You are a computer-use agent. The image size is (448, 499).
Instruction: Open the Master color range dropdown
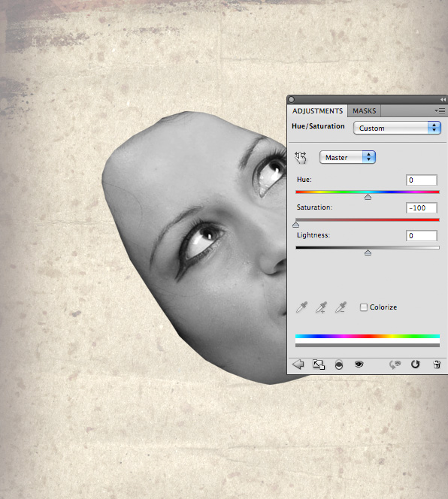(x=347, y=157)
